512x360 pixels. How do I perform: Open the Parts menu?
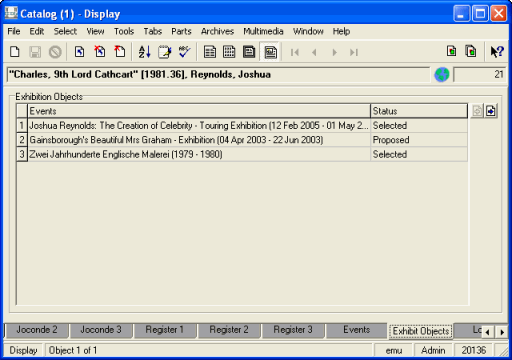click(181, 31)
